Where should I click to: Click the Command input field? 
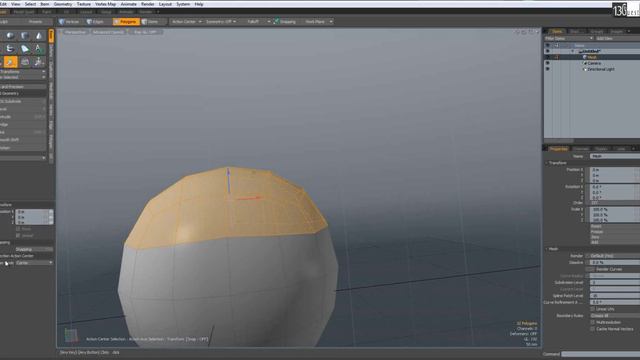pyautogui.click(x=600, y=354)
